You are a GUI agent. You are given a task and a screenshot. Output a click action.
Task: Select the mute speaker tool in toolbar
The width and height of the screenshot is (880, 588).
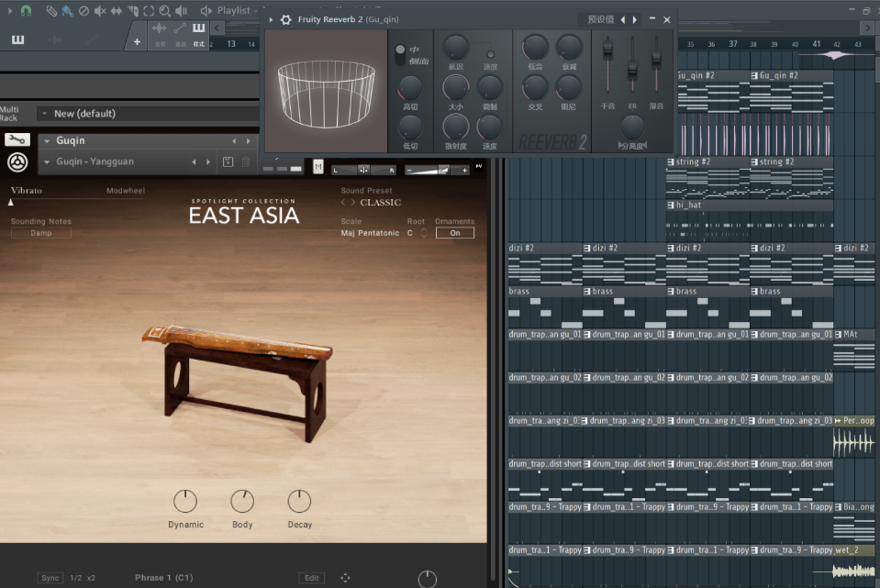(x=100, y=11)
